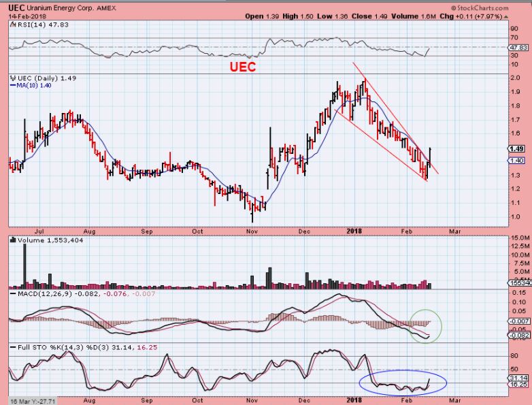Click the 15.0M volume axis label
Viewport: 532px width, 405px height.
coord(520,238)
